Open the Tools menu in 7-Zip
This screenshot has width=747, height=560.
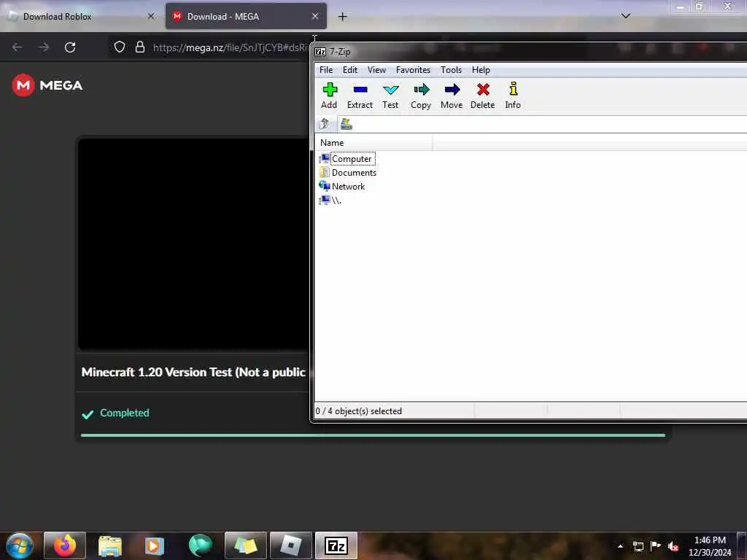[x=451, y=70]
